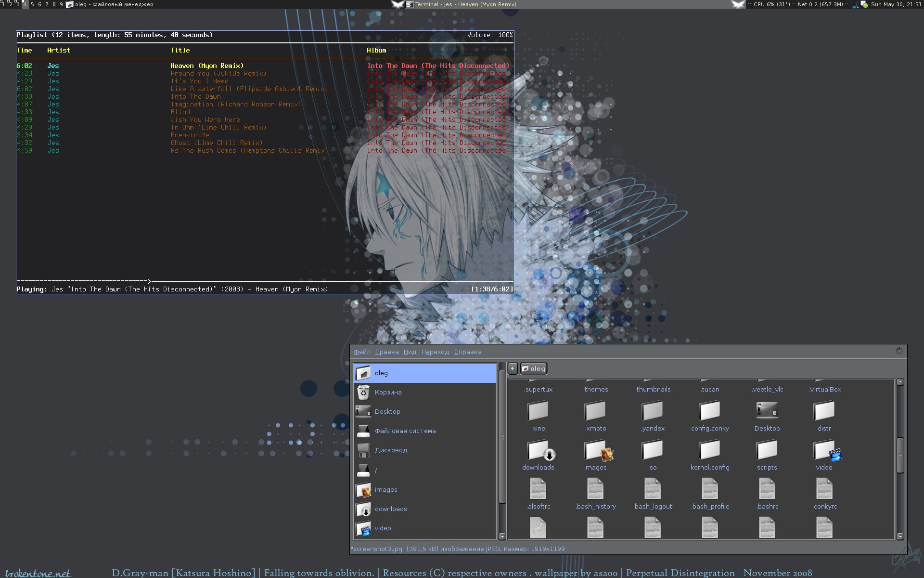Open the .VirtualBox folder label

824,389
